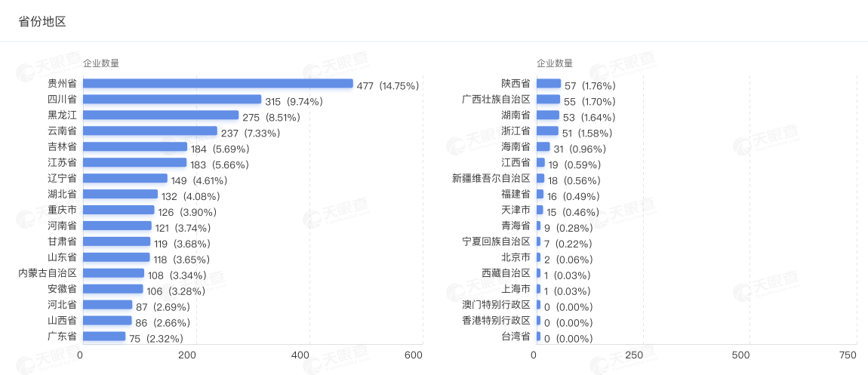
Task: Click the 四川省 bar showing 315
Action: point(171,100)
